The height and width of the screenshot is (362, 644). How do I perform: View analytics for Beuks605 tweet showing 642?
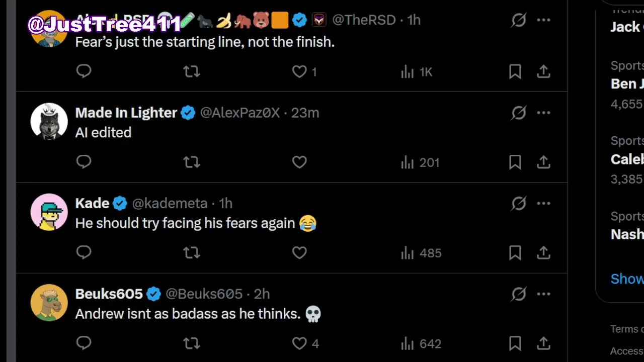tap(421, 343)
